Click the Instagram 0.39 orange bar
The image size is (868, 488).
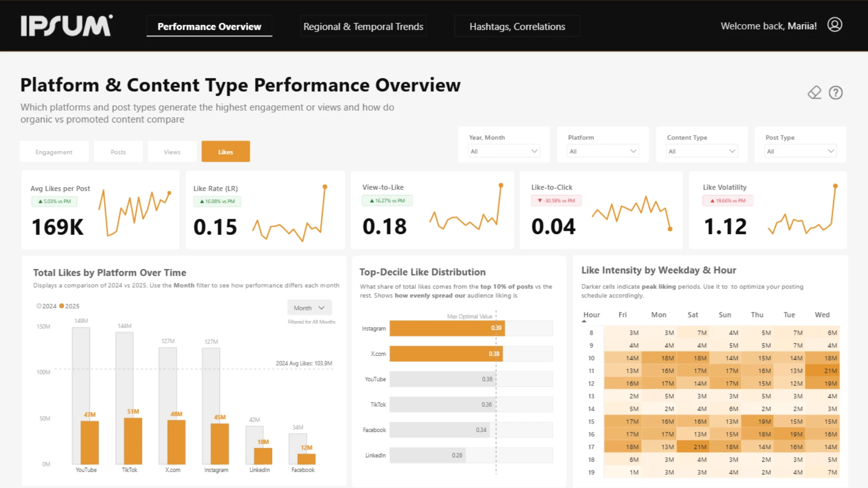coord(447,328)
